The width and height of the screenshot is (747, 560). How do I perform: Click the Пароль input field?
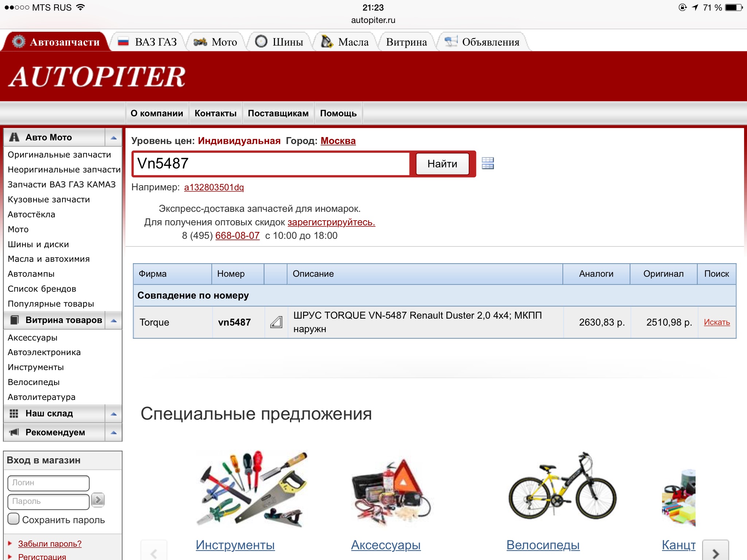point(49,502)
